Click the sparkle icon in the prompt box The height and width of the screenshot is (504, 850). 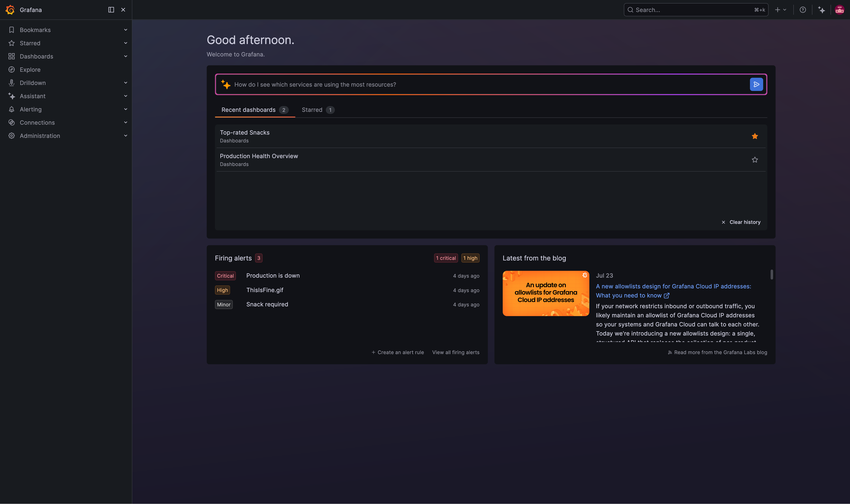pos(226,84)
